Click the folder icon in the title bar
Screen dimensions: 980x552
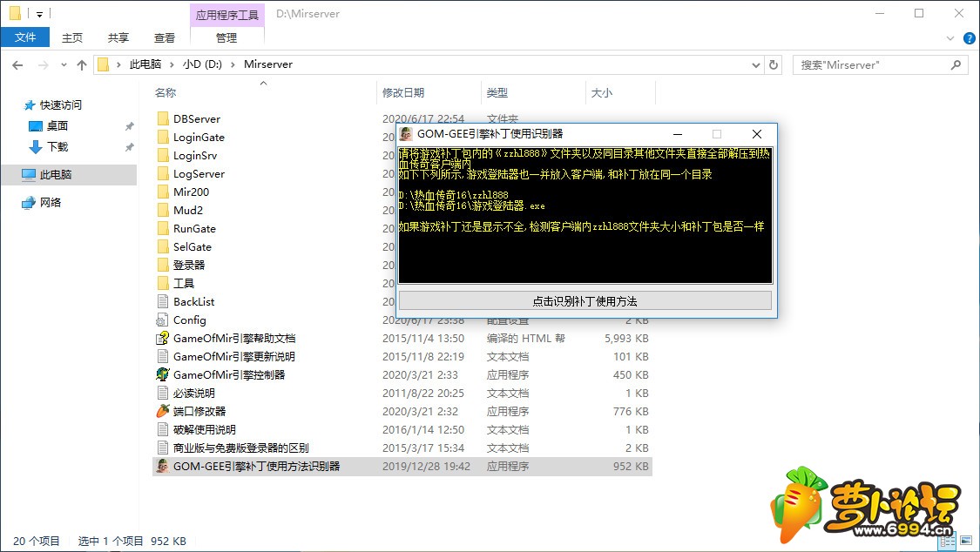click(15, 13)
